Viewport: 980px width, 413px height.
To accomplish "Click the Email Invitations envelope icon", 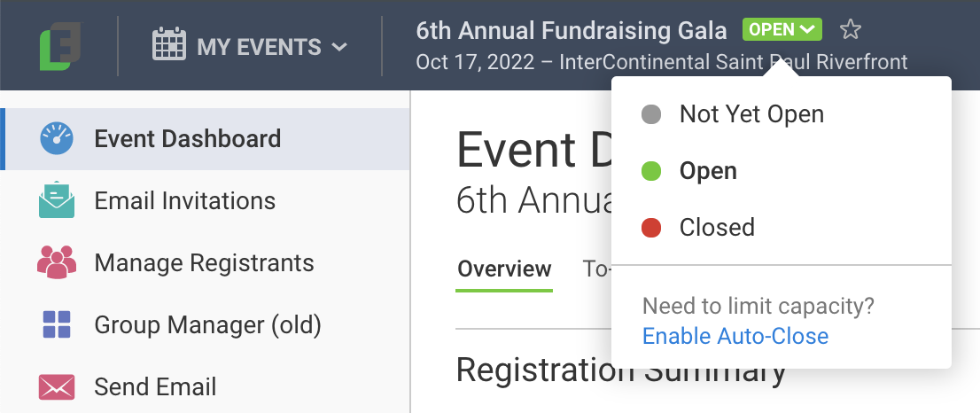I will [57, 201].
